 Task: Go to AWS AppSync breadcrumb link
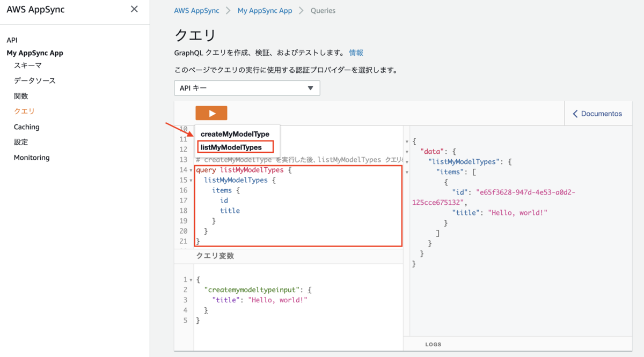click(x=196, y=10)
